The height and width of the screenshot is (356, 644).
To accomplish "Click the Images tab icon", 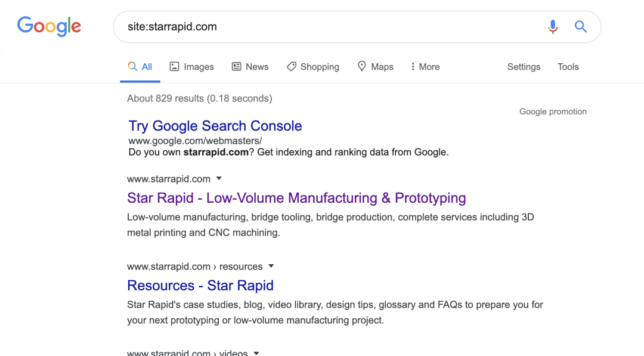I will 174,67.
